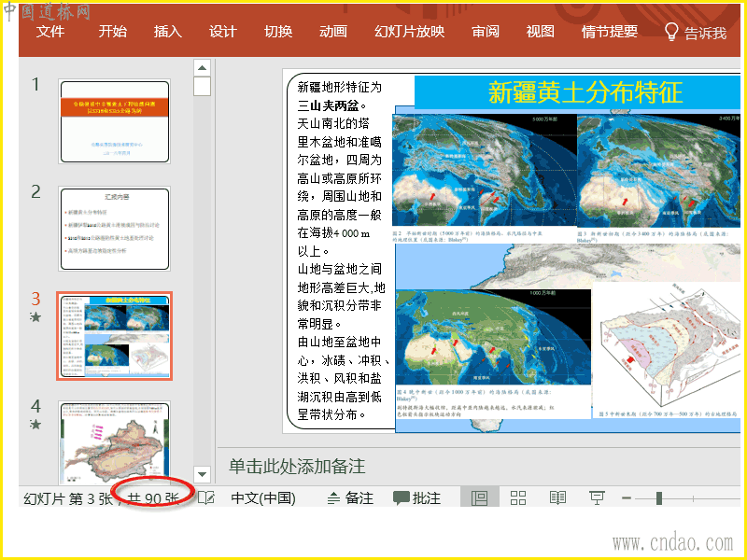This screenshot has width=747, height=560.
Task: Start slide show from status bar icon
Action: [597, 498]
